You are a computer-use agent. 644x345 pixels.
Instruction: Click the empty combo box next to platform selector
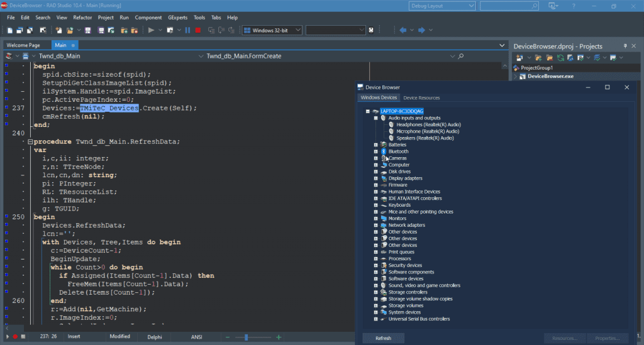(x=335, y=30)
